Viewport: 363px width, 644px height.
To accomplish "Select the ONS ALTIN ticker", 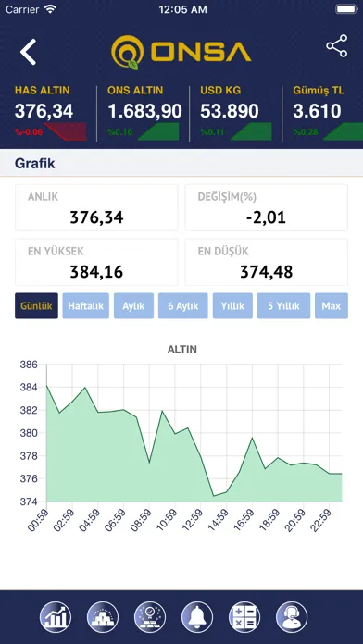I will [144, 113].
